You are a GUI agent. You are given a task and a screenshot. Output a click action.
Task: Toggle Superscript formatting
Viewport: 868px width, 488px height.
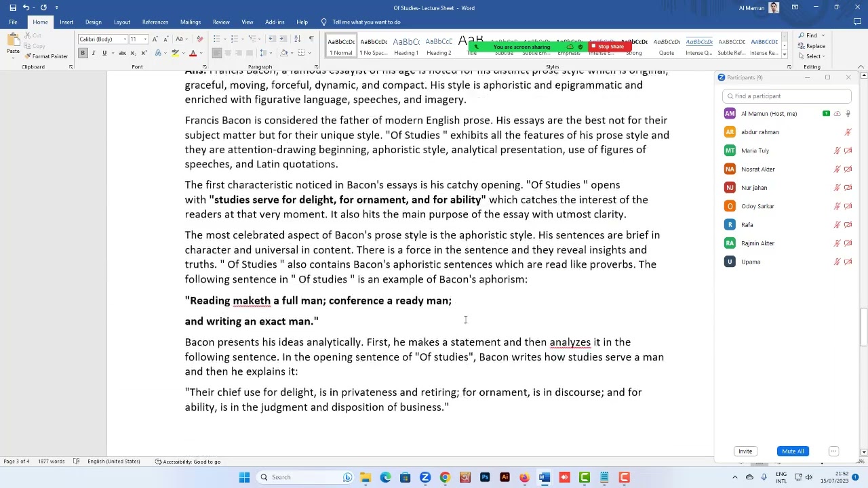pyautogui.click(x=144, y=53)
